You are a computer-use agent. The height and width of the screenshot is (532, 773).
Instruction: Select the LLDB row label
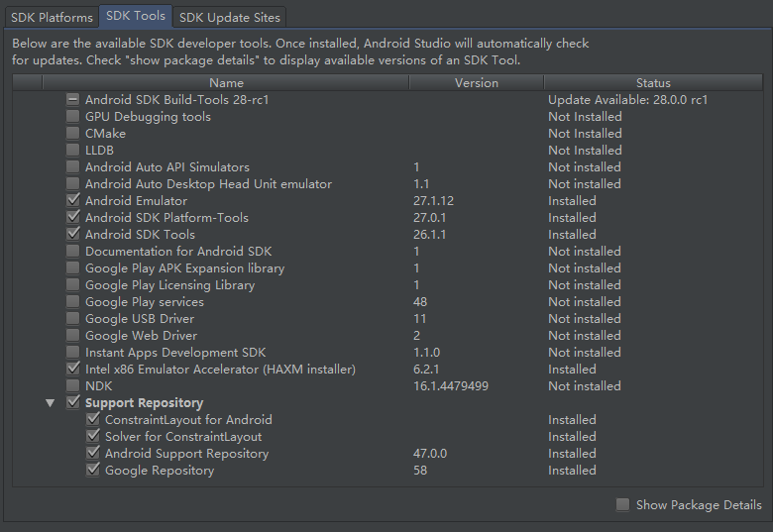click(99, 151)
